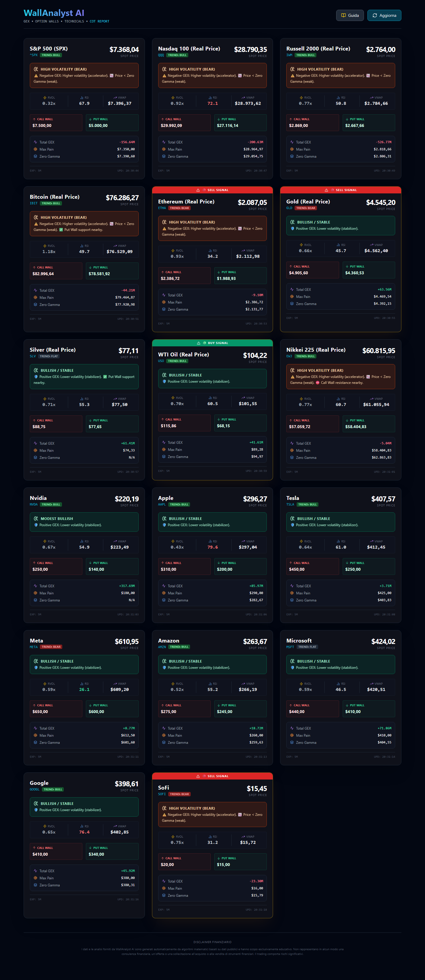Image resolution: width=425 pixels, height=980 pixels.
Task: Select the ^SPX ticker label
Action: pyautogui.click(x=34, y=55)
